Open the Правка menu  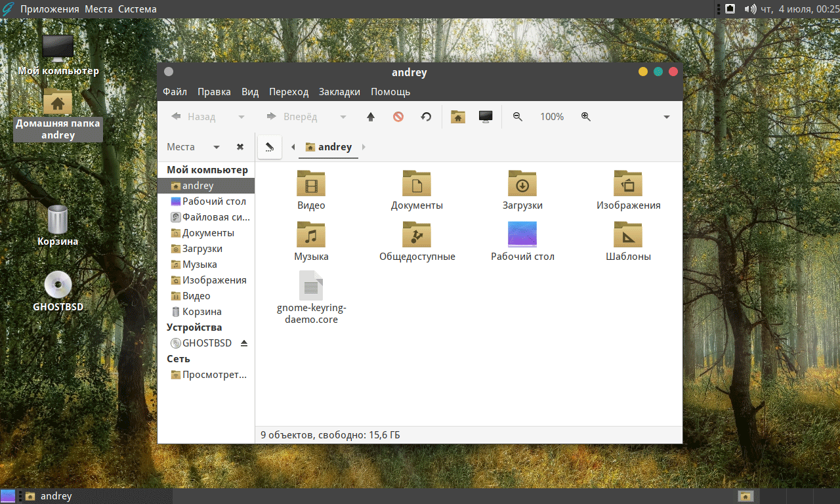tap(214, 92)
